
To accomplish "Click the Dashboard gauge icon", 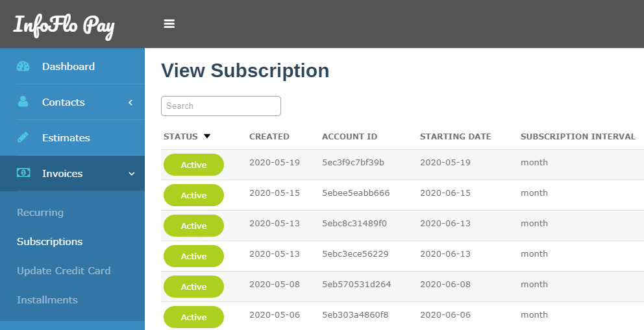I will 23,66.
